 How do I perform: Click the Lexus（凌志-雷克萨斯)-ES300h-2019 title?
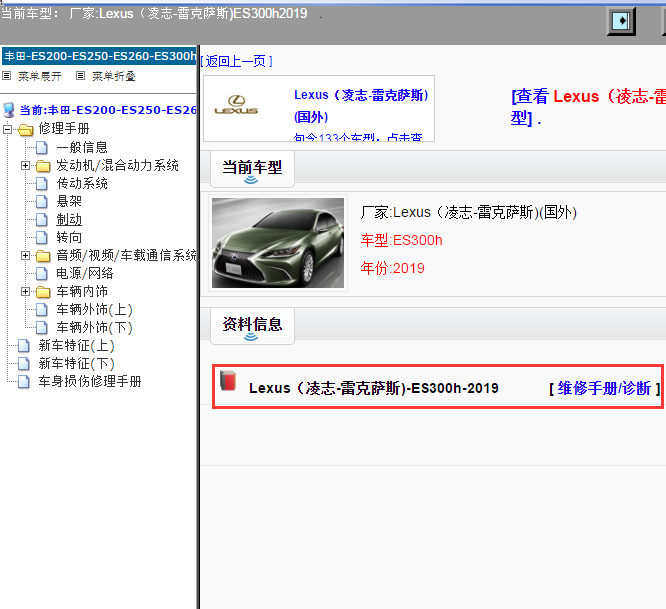point(374,388)
